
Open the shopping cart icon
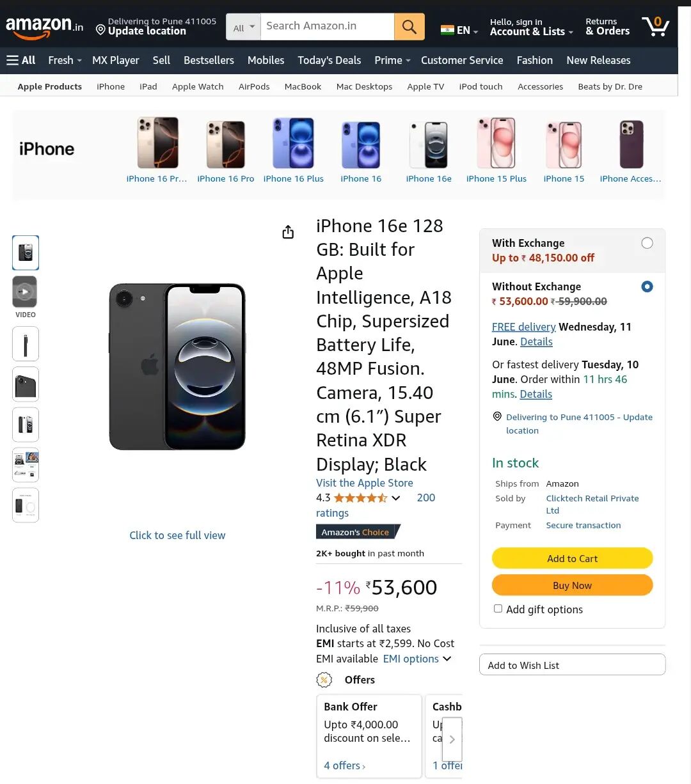click(655, 27)
